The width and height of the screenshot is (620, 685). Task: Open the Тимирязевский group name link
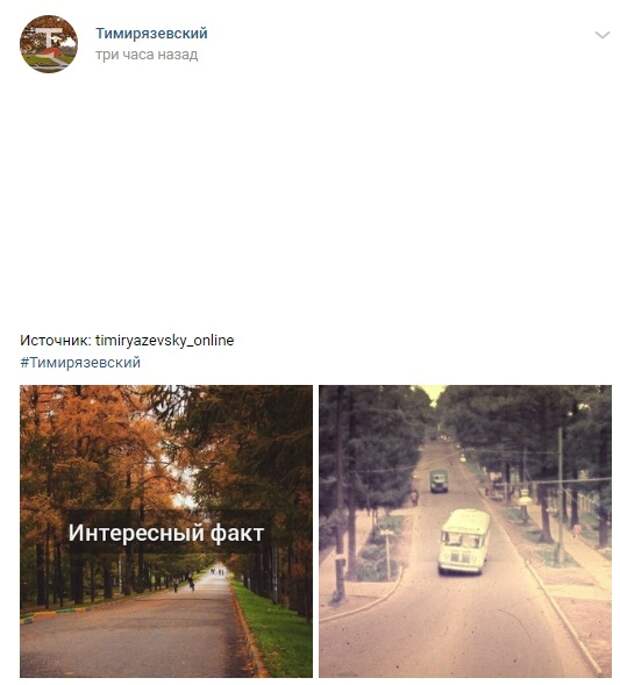(152, 33)
